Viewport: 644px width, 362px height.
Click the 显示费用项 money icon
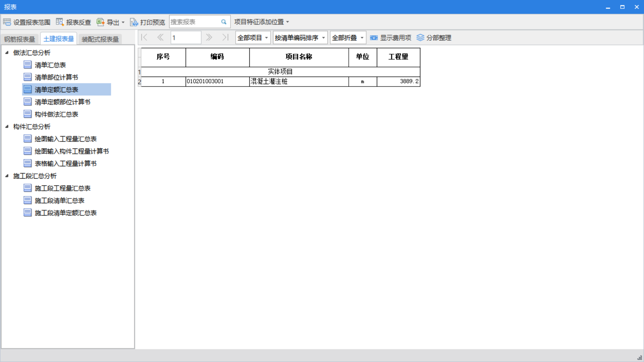[374, 38]
